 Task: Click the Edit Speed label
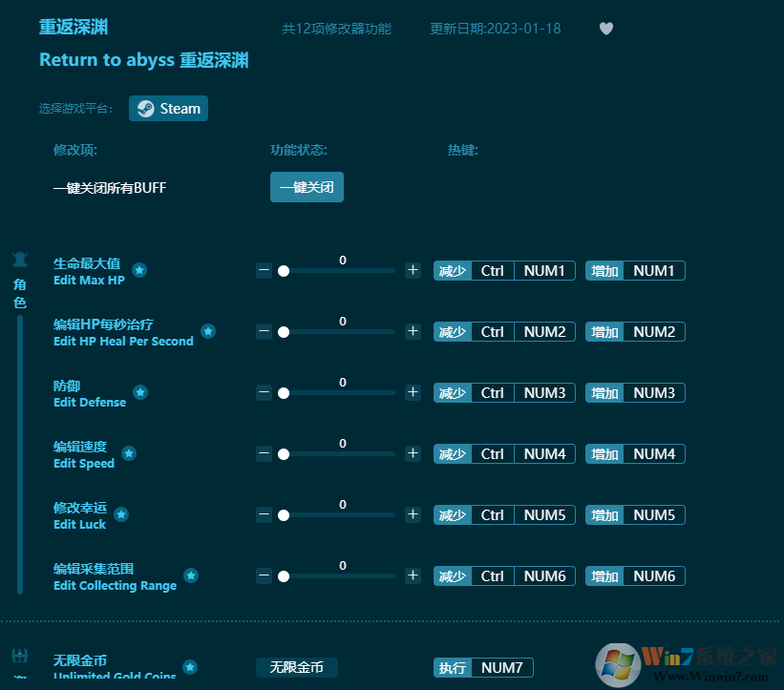point(84,464)
